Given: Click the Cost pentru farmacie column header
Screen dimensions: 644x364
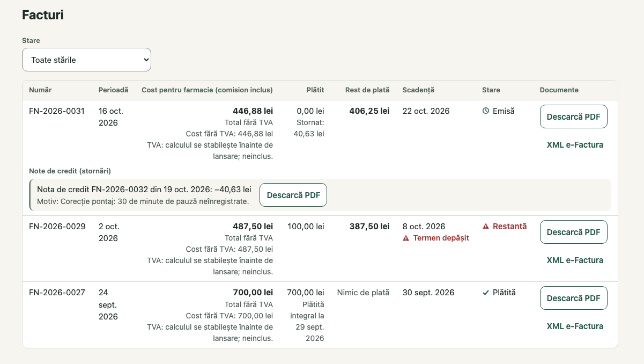Looking at the screenshot, I should tap(207, 90).
